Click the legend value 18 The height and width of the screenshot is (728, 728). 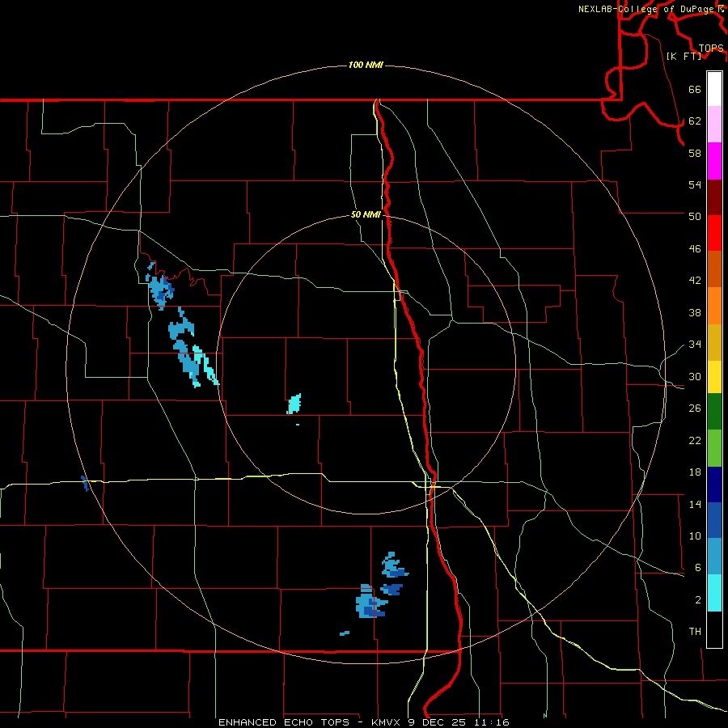(x=695, y=472)
